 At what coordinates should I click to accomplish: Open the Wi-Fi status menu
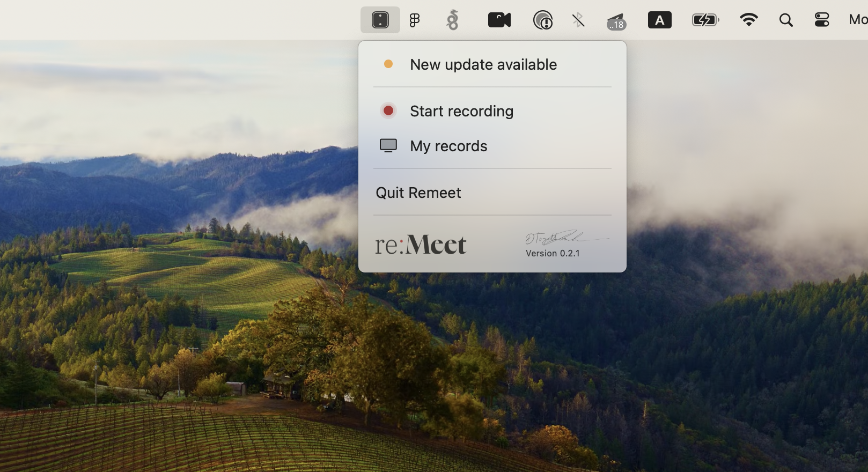[x=748, y=20]
